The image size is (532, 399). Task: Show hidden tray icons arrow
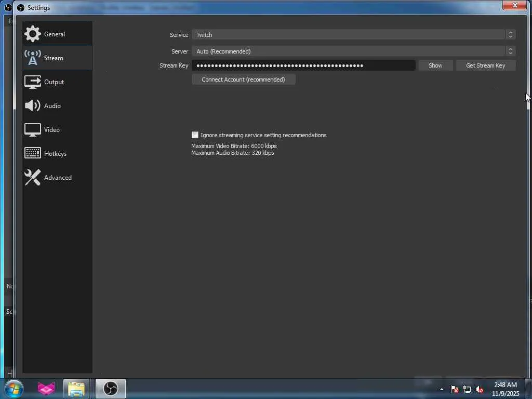click(442, 389)
